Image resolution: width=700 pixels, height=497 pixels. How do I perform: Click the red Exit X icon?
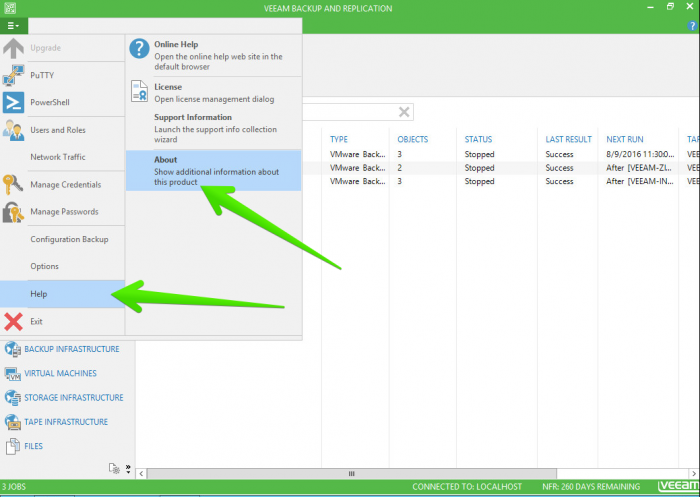coord(13,322)
